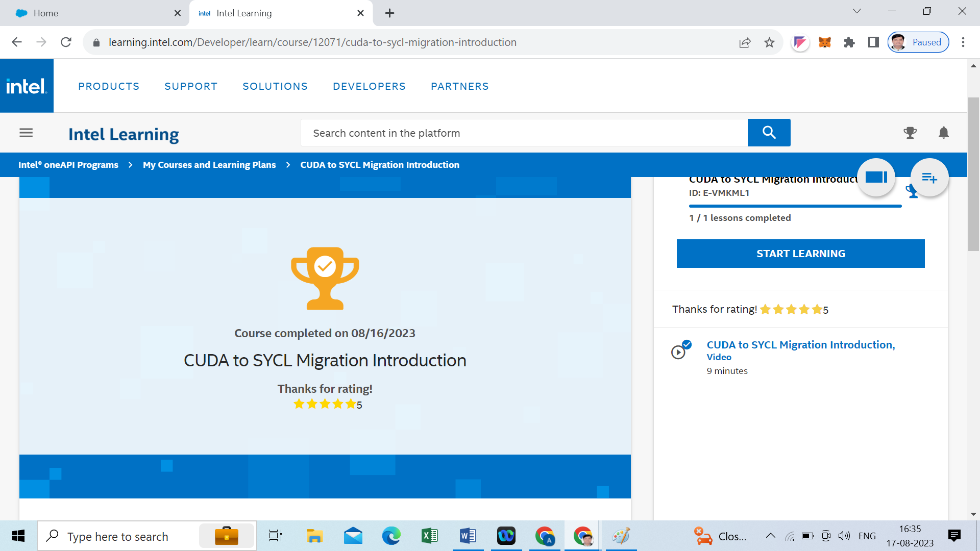The width and height of the screenshot is (980, 551).
Task: Click the START LEARNING button
Action: (800, 253)
